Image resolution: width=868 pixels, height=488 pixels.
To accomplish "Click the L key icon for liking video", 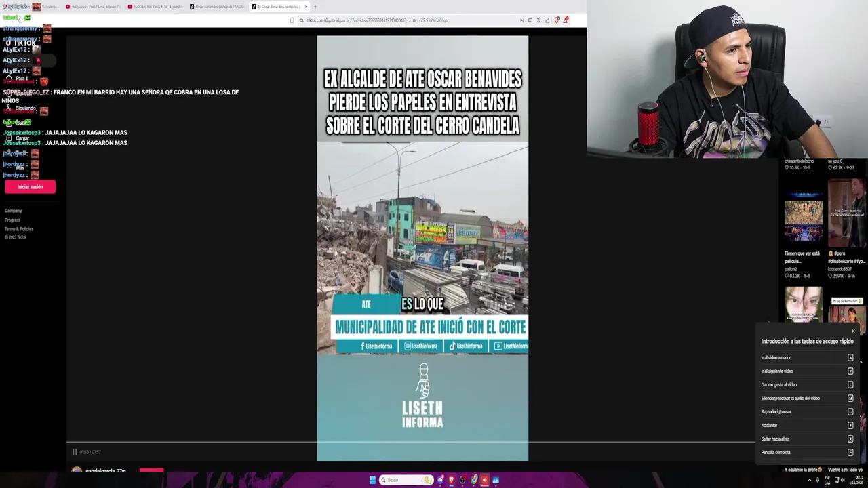I will pos(850,385).
